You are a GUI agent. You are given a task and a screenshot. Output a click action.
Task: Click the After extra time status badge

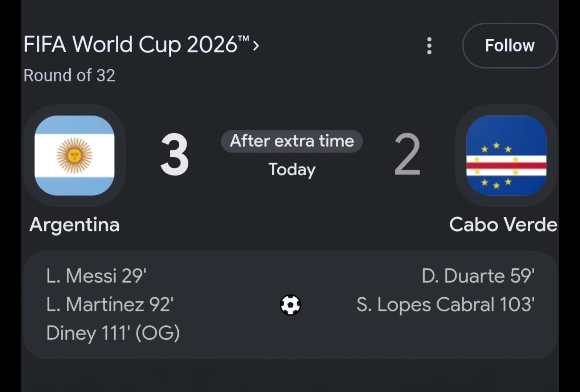[292, 141]
